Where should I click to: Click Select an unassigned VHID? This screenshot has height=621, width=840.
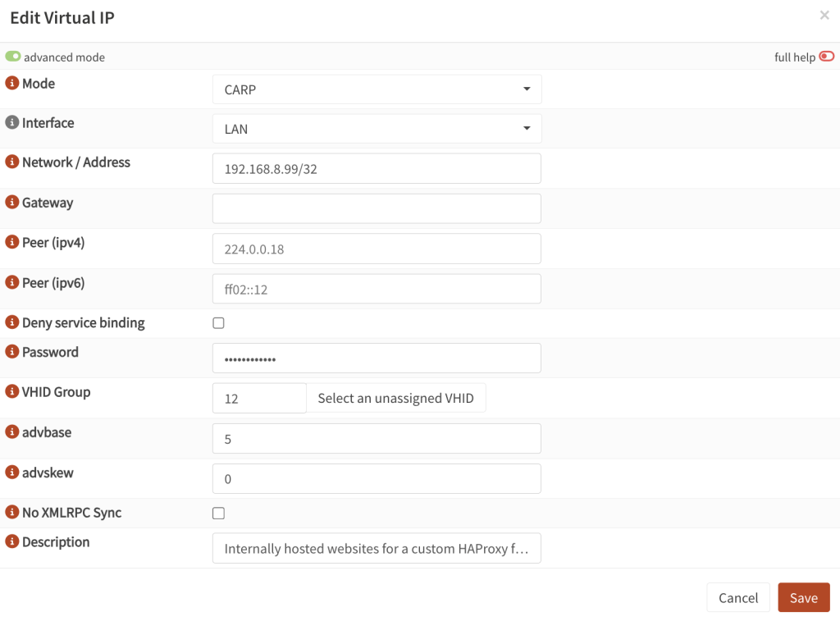397,398
